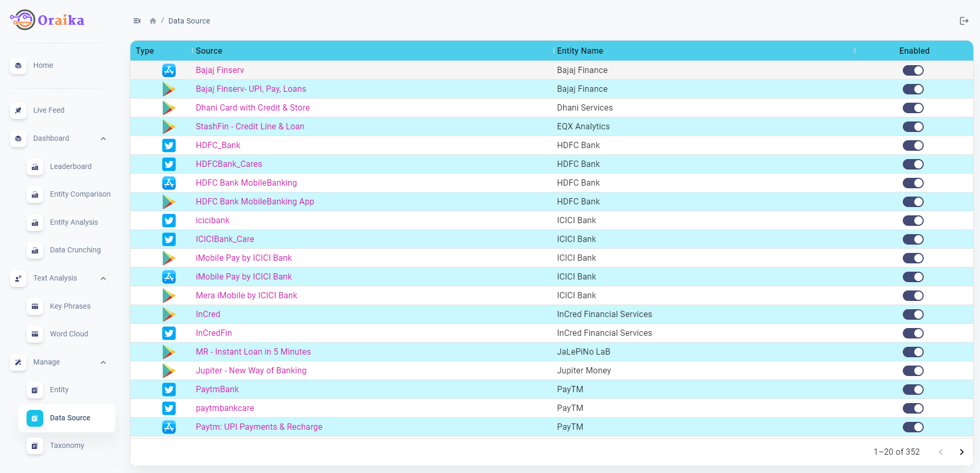Image resolution: width=980 pixels, height=473 pixels.
Task: Click the Home sidebar icon
Action: point(18,66)
